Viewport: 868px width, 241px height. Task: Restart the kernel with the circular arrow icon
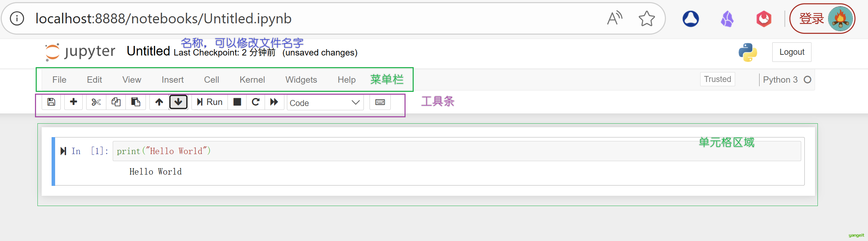coord(255,102)
